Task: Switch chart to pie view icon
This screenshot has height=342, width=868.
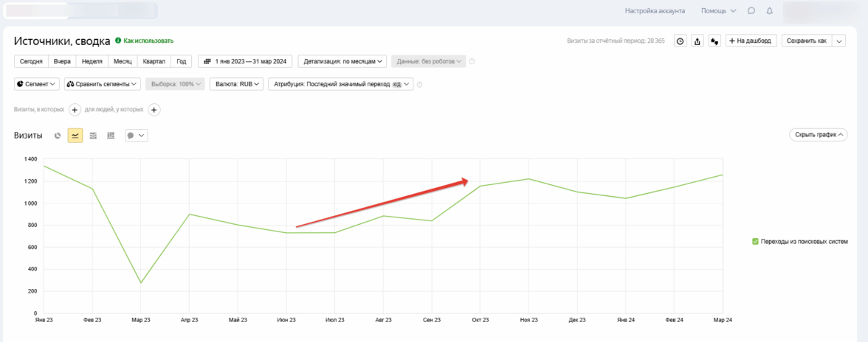Action: 58,136
